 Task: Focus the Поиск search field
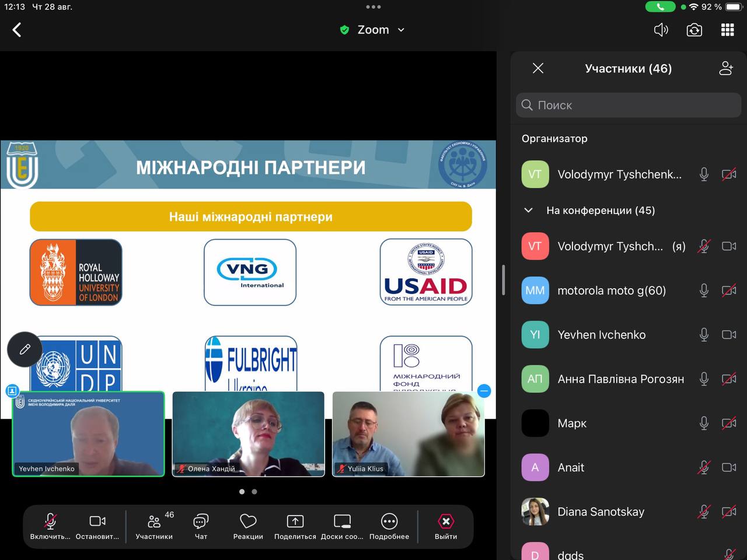point(629,105)
